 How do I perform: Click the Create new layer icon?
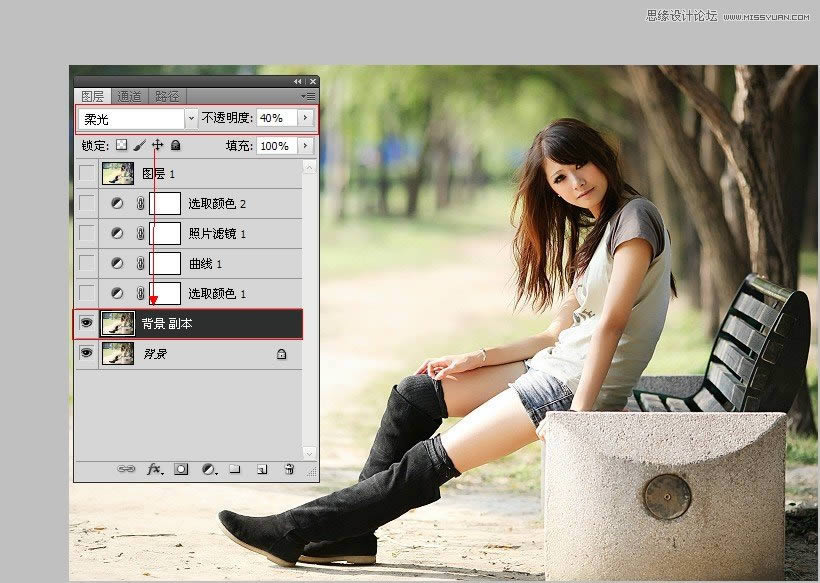coord(263,468)
